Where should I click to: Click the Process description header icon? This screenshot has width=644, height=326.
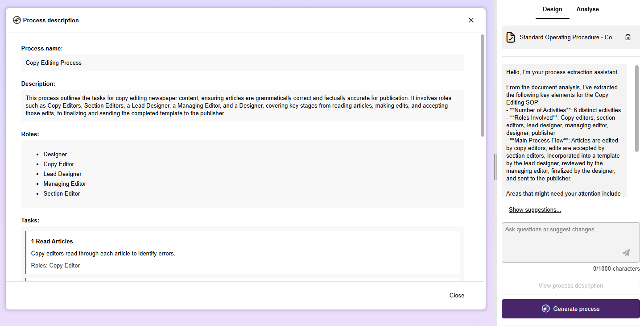17,20
